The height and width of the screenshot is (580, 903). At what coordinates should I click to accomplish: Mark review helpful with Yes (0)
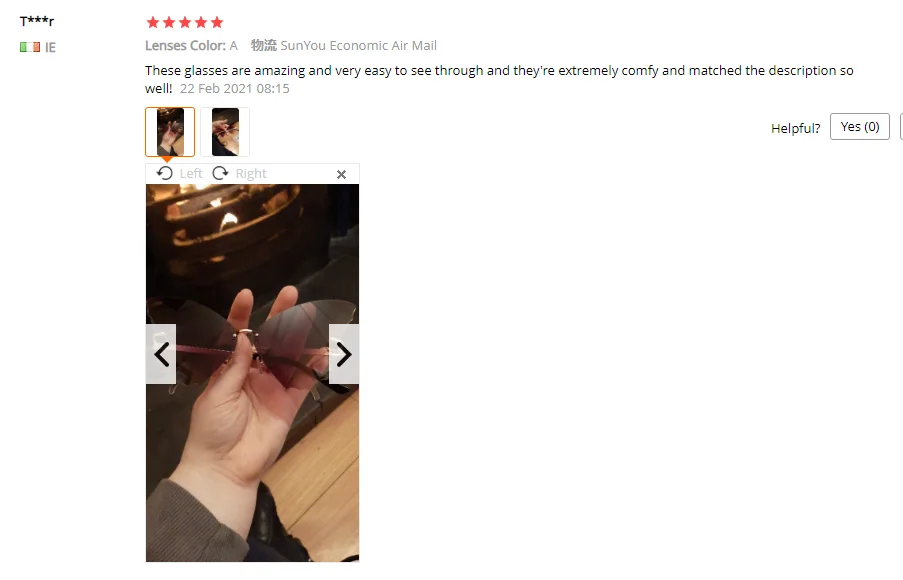[860, 127]
